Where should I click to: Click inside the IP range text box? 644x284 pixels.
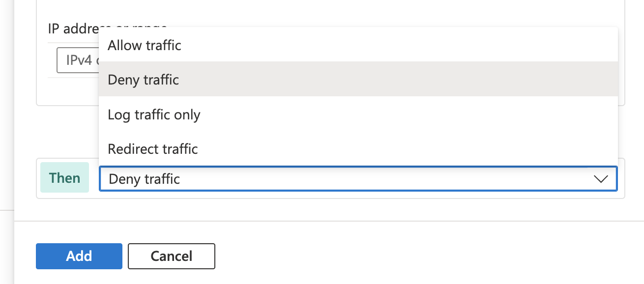[x=79, y=60]
